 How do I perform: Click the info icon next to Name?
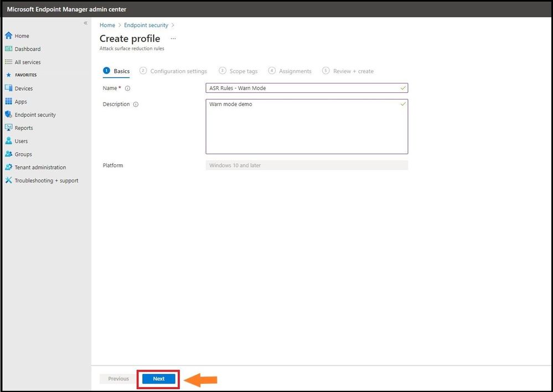pos(128,88)
